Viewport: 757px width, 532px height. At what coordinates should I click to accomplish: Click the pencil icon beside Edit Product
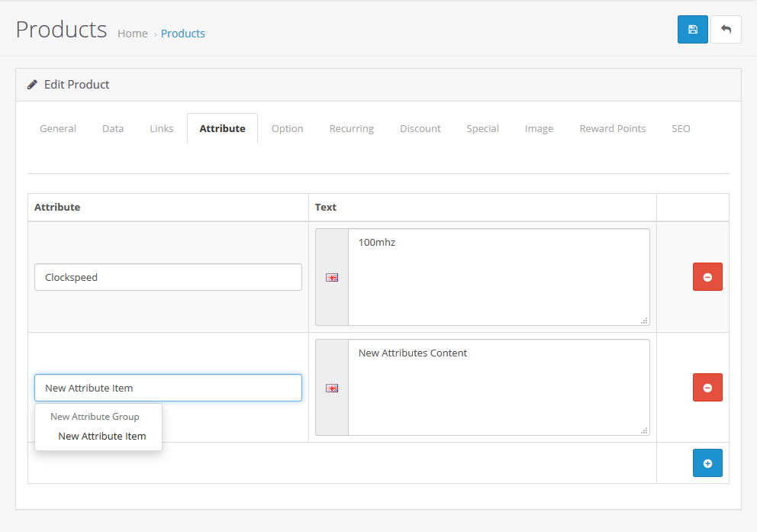coord(31,84)
